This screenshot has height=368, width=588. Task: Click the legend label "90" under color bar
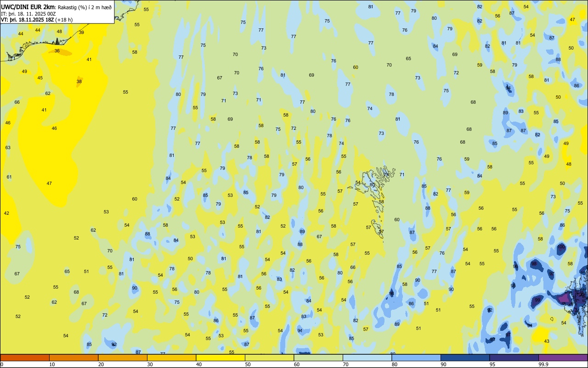click(443, 364)
